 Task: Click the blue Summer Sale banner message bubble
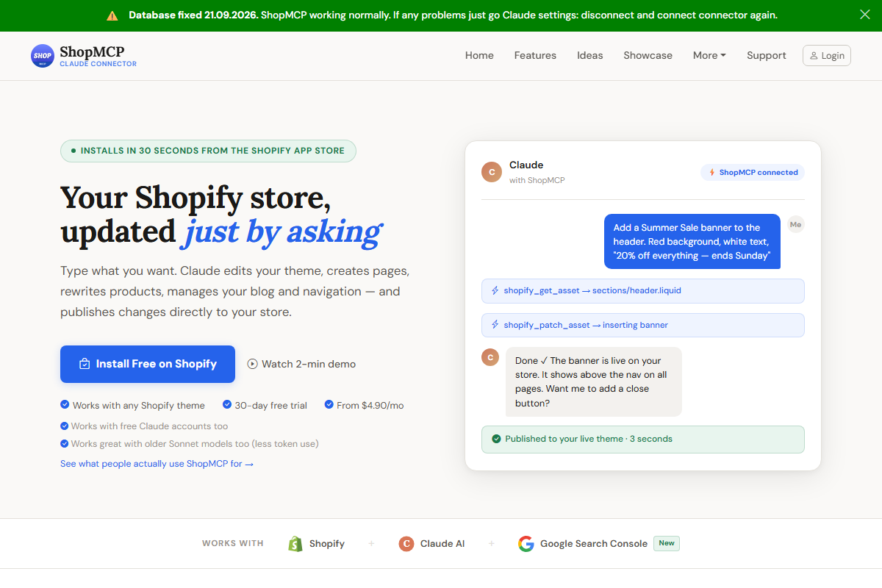[692, 242]
